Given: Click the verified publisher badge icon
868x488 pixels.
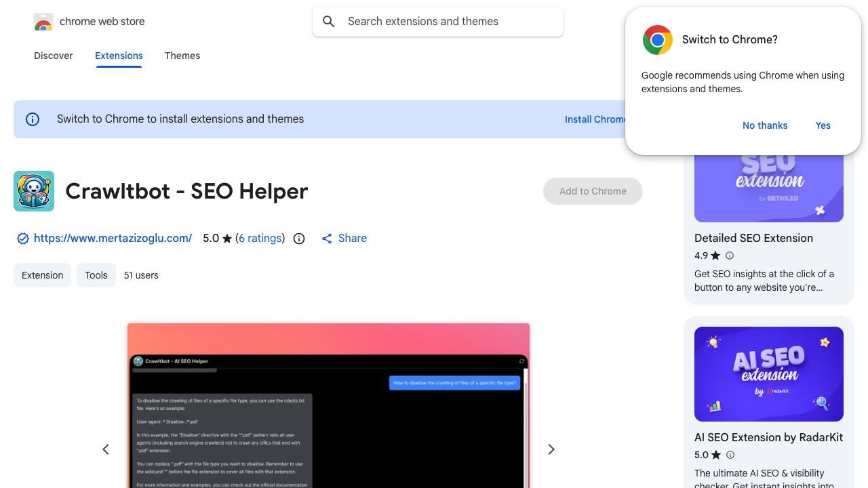Looking at the screenshot, I should tap(23, 239).
